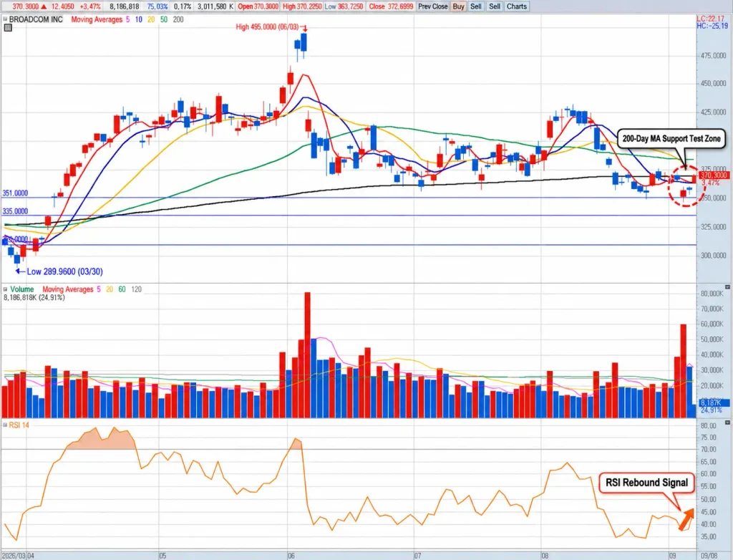The height and width of the screenshot is (560, 733).
Task: Click the 70.00 RSI axis label
Action: point(708,449)
